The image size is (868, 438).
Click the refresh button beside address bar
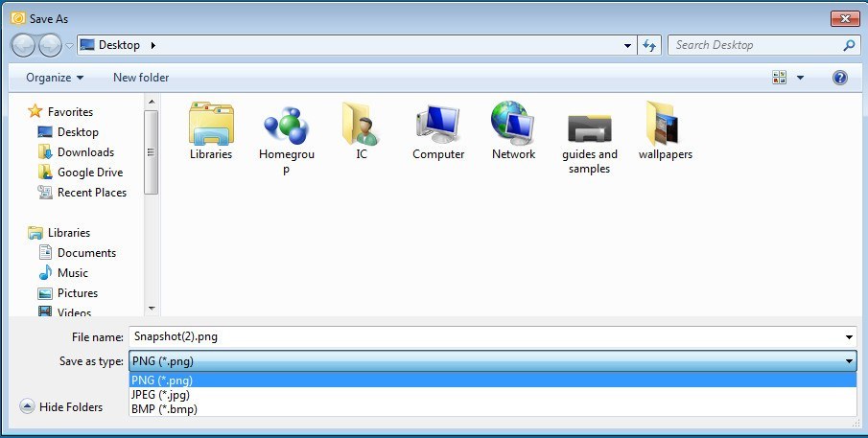point(649,45)
